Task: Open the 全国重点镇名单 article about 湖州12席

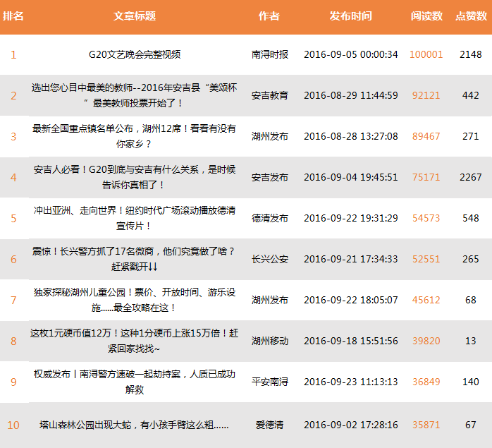Action: (134, 136)
